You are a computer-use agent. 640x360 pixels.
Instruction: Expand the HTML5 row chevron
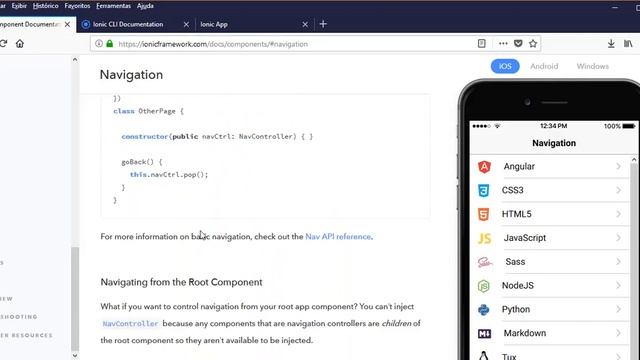pyautogui.click(x=618, y=214)
